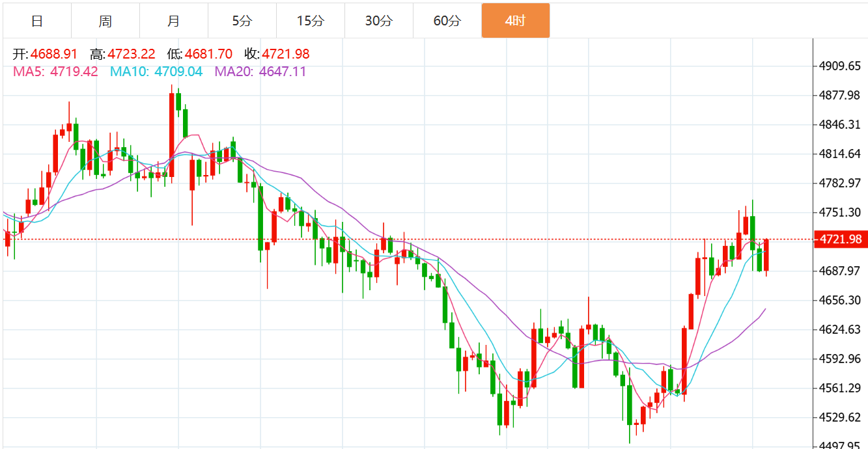Click the high price value 4723.22
Screen dimensions: 868x449
point(132,54)
